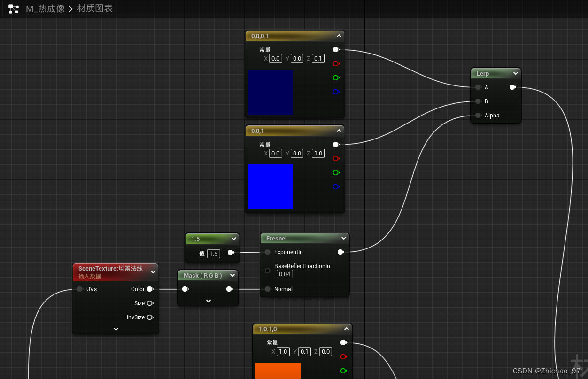Expand the SceneTexture node header chevron

(x=153, y=272)
